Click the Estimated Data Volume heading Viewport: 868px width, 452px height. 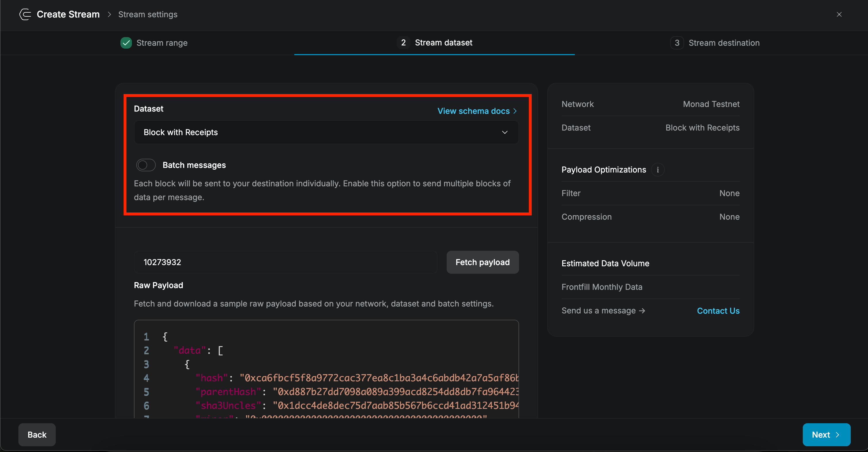click(x=605, y=263)
